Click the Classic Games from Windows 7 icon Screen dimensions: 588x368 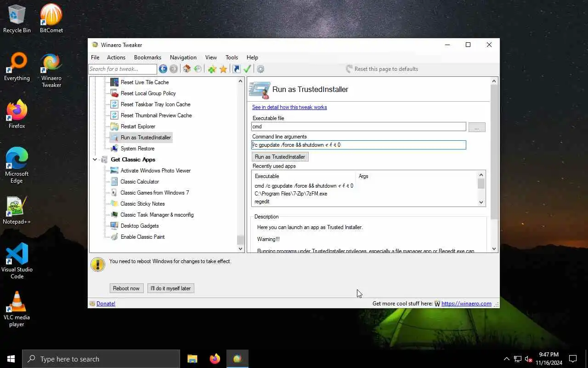pyautogui.click(x=114, y=193)
